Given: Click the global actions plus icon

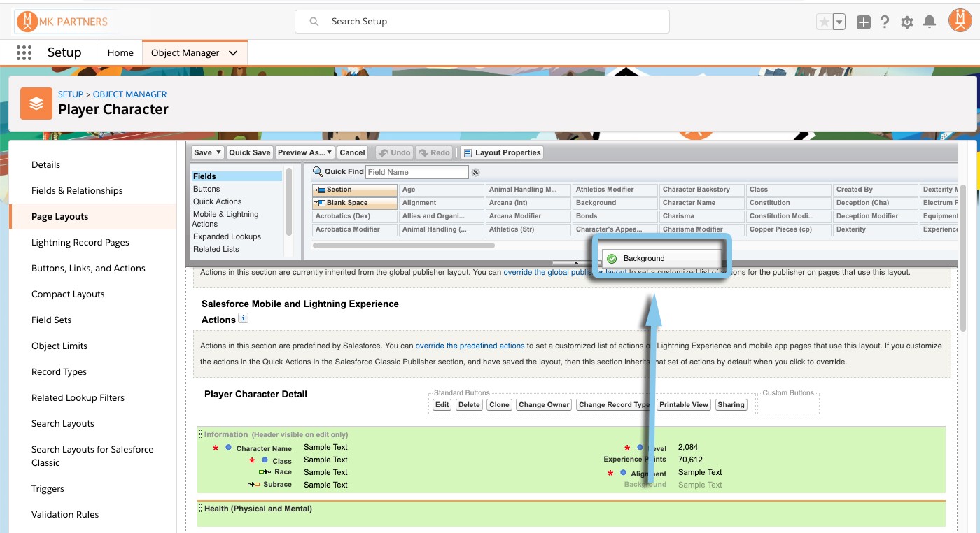Looking at the screenshot, I should [x=864, y=22].
